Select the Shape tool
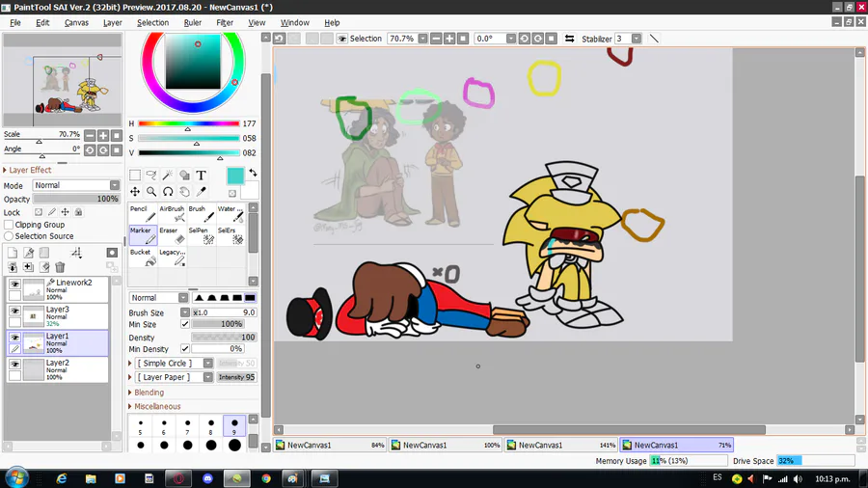 pos(184,176)
